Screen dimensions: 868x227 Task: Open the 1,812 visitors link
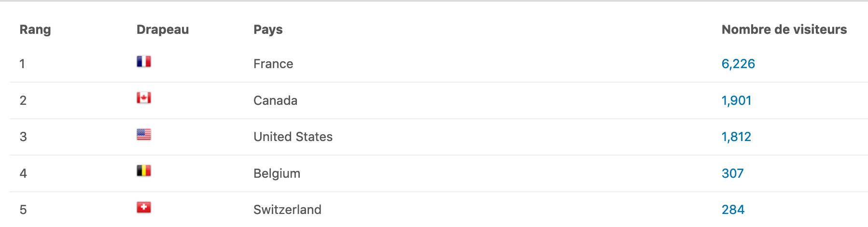(x=736, y=137)
